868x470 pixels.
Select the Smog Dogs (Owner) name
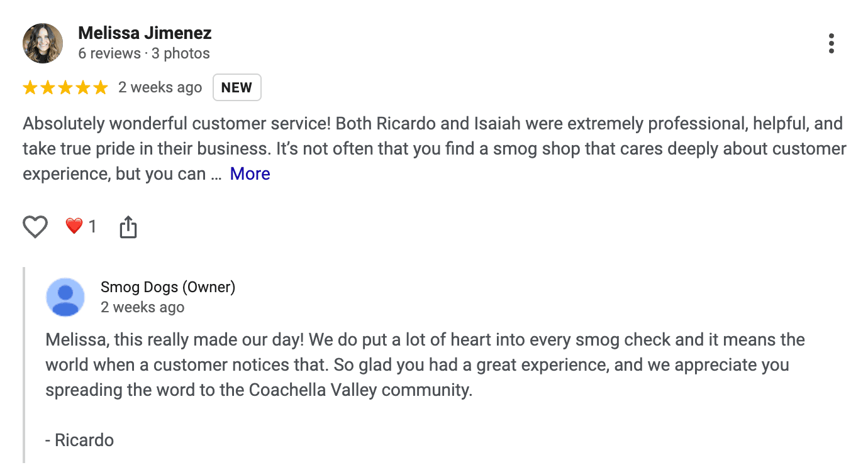(x=168, y=287)
